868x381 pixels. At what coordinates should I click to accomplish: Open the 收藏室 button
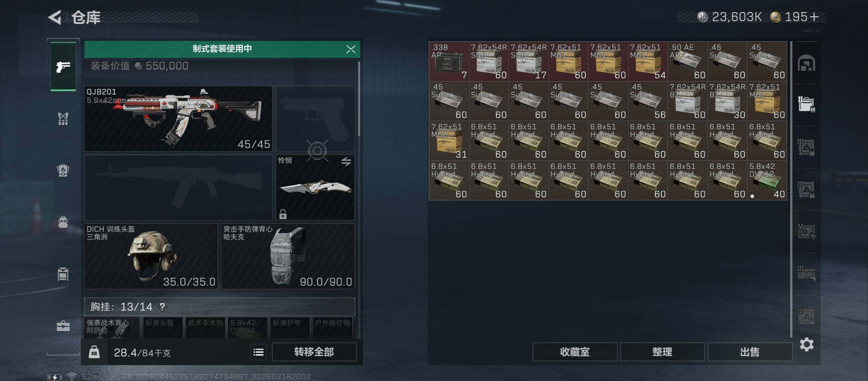[x=575, y=352]
